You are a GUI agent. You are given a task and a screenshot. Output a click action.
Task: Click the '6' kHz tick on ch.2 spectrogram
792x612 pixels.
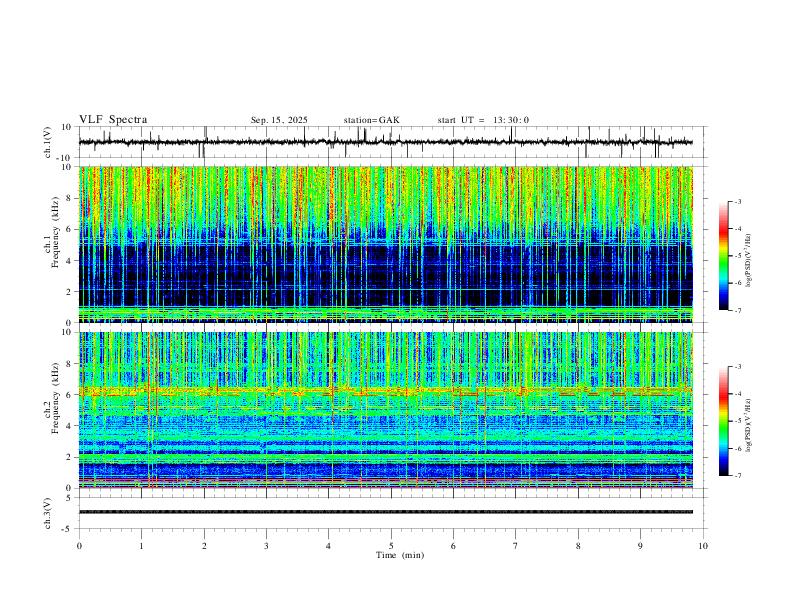[71, 394]
